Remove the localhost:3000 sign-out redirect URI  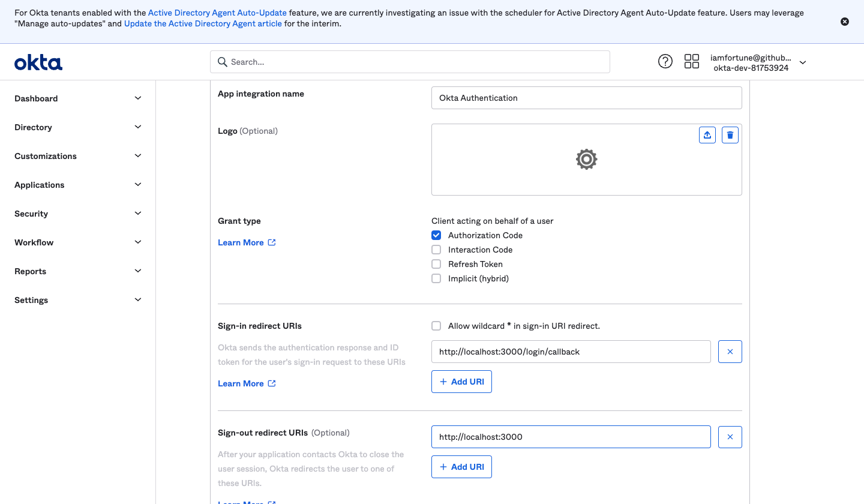click(x=730, y=437)
